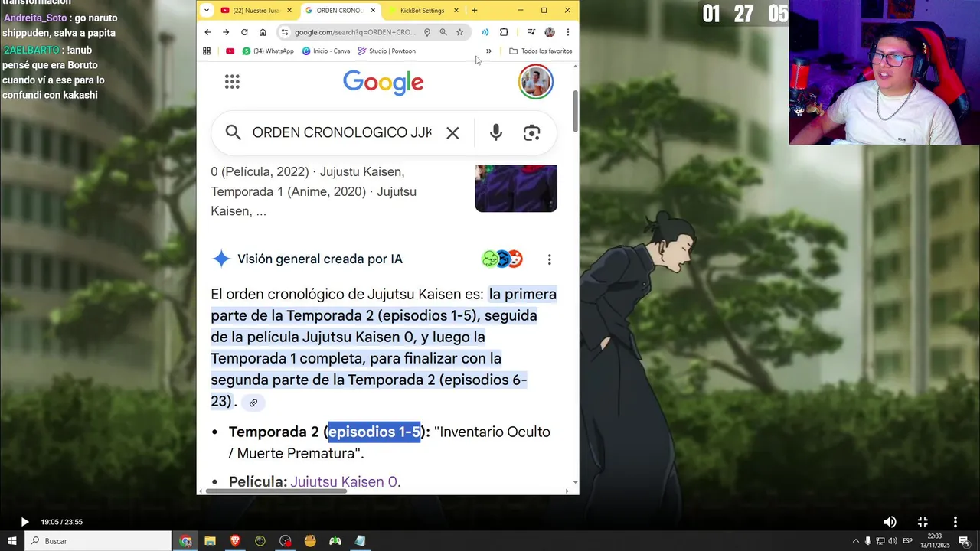Open Chrome from the taskbar
The width and height of the screenshot is (980, 551).
tap(186, 541)
